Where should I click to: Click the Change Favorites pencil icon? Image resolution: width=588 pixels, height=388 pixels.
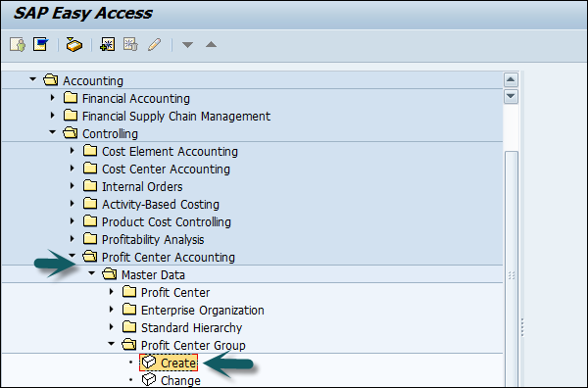pyautogui.click(x=154, y=45)
